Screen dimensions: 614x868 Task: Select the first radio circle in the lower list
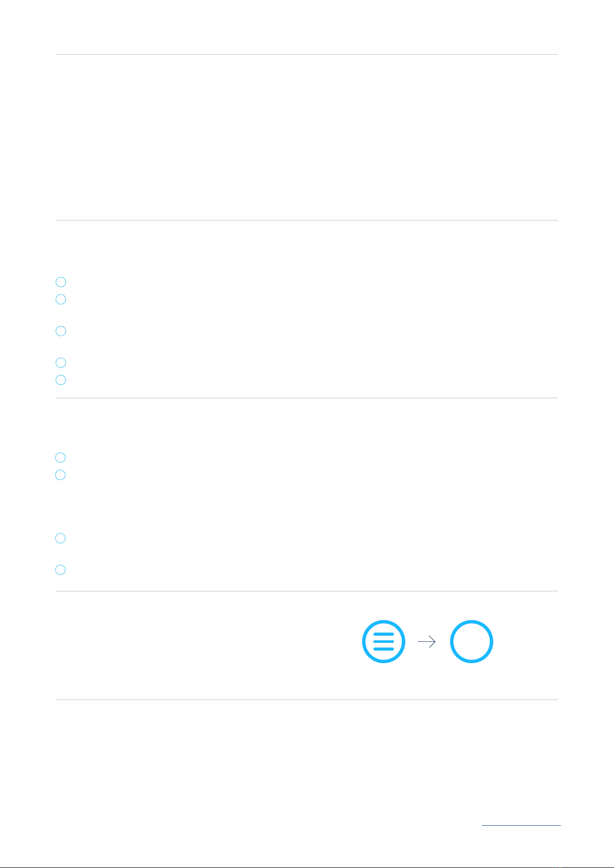[61, 457]
